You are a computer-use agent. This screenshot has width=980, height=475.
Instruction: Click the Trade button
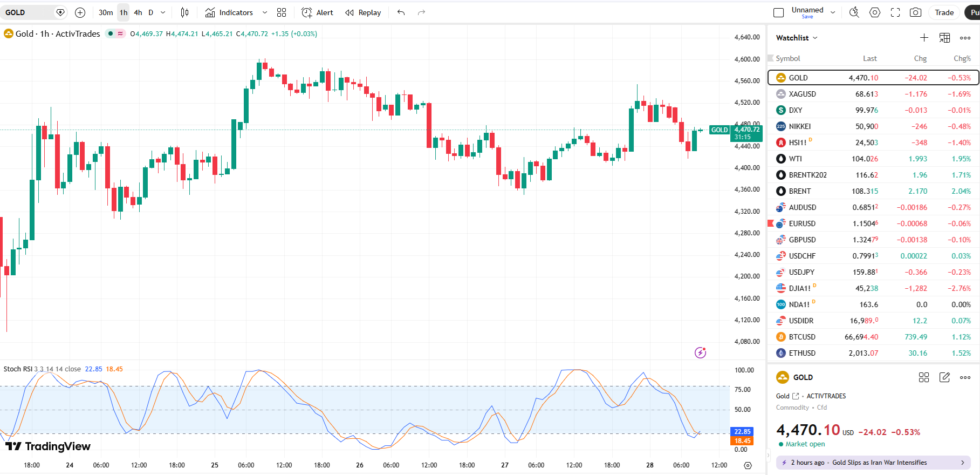[x=944, y=12]
